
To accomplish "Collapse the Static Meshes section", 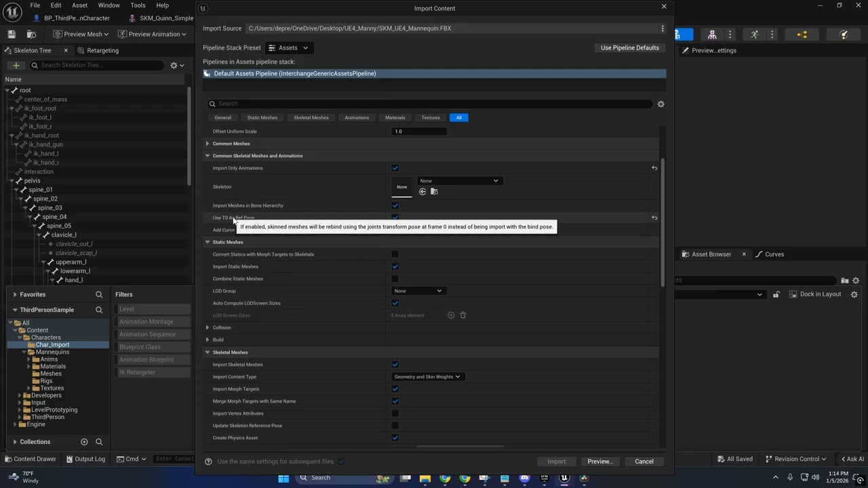I will pyautogui.click(x=208, y=242).
